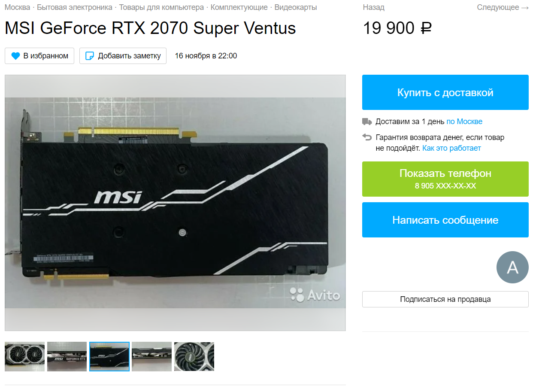Viewport: 542px width, 392px height.
Task: Click the delivery truck icon
Action: 367,122
